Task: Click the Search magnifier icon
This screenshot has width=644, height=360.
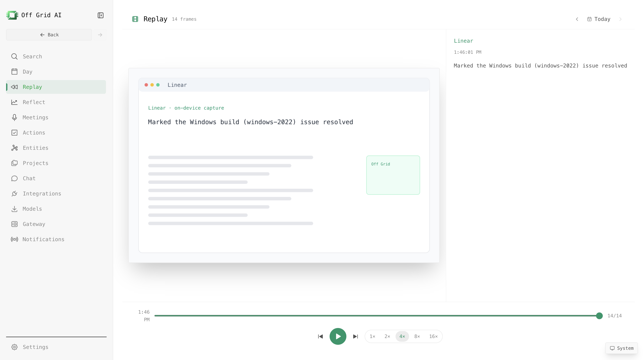Action: [15, 57]
